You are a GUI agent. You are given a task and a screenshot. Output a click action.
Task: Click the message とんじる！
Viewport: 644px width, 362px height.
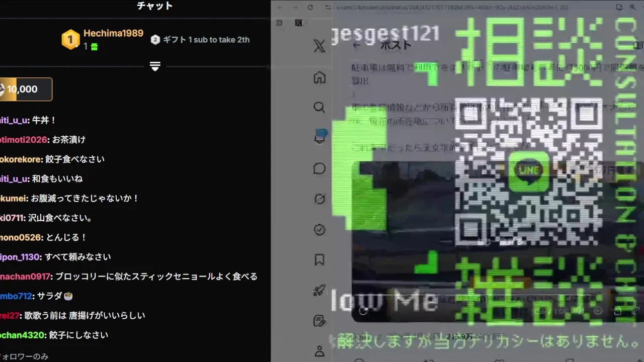[66, 237]
